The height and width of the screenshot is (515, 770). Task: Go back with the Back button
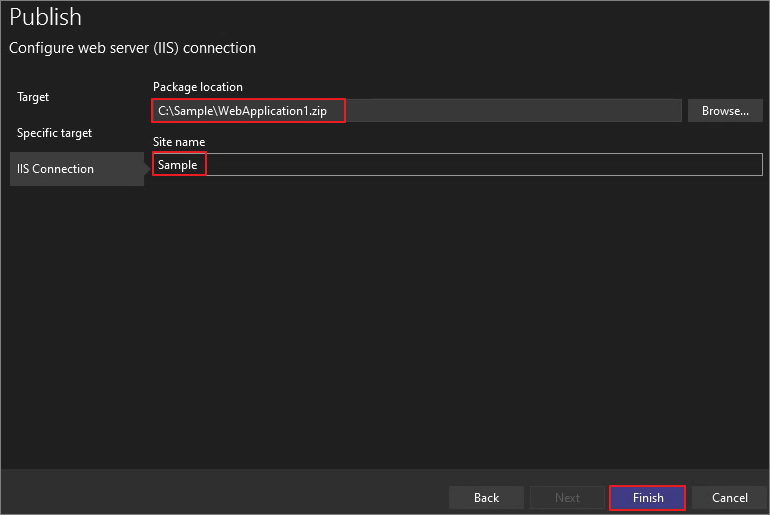pos(486,497)
